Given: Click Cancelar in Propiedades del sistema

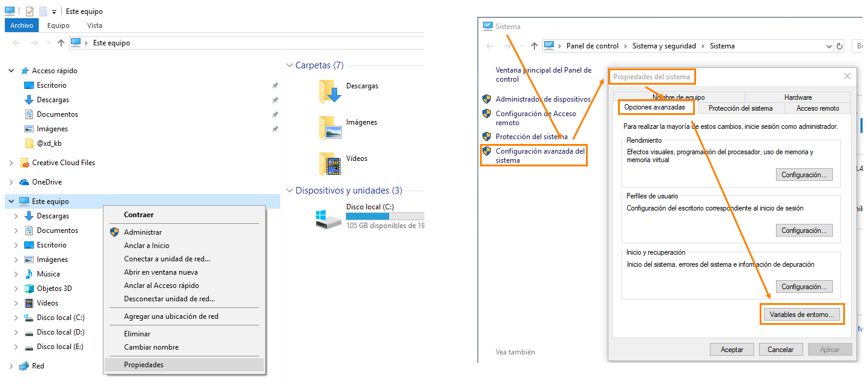Looking at the screenshot, I should 780,349.
